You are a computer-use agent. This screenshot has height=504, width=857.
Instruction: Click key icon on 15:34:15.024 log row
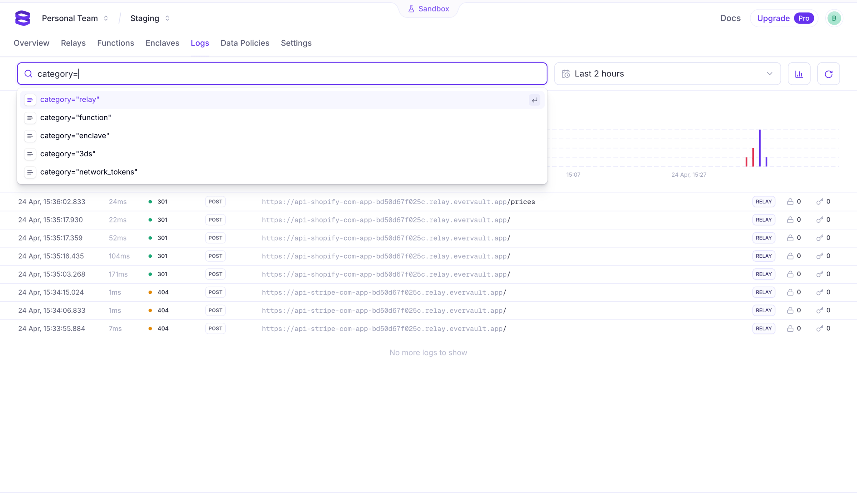tap(820, 292)
